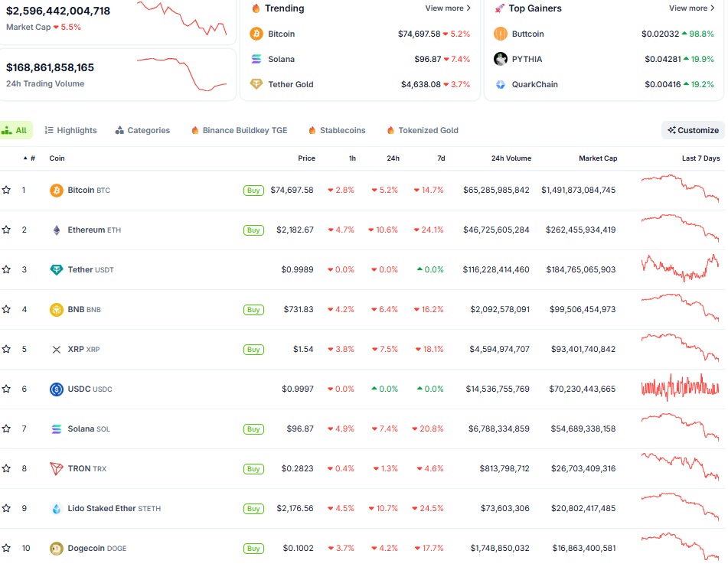Click the Buttcoin icon under Top Gainers
728x567 pixels.
[x=501, y=34]
